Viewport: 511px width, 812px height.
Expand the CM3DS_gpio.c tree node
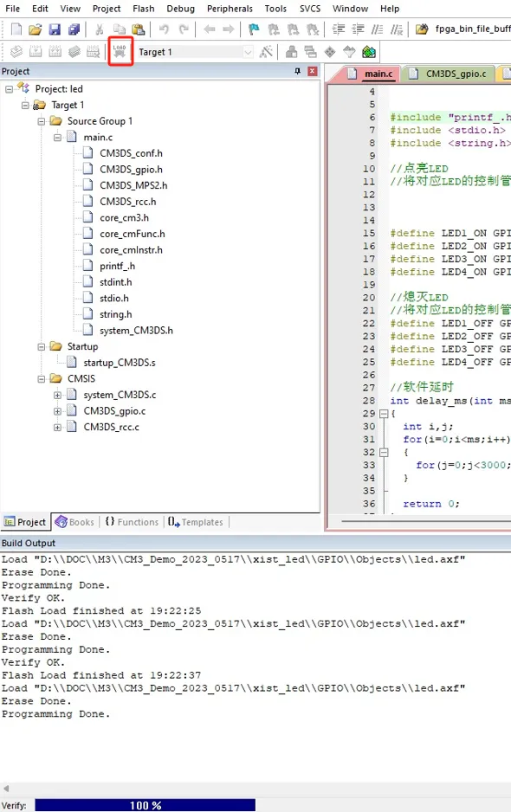point(57,411)
